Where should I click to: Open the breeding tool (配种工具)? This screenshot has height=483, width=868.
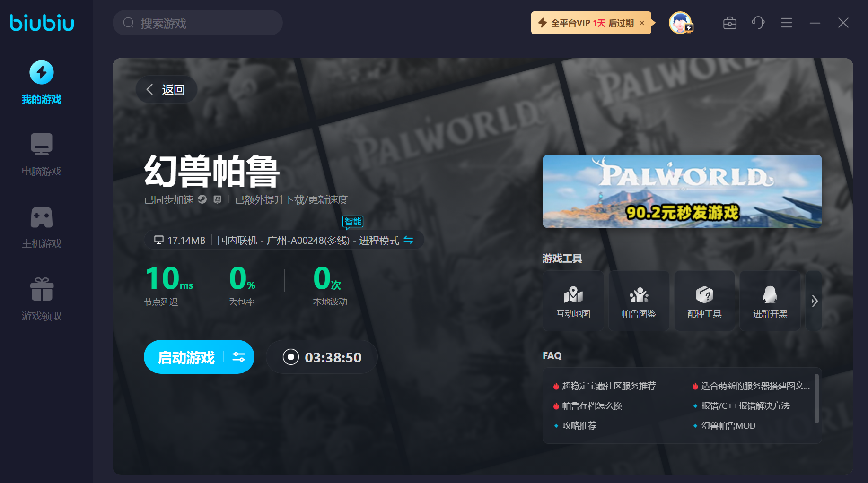coord(704,301)
